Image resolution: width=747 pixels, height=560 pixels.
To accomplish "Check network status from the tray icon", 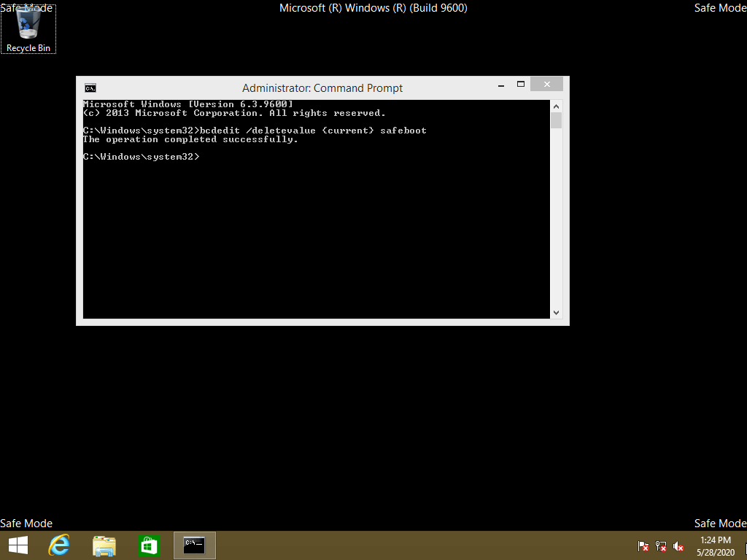I will tap(660, 546).
